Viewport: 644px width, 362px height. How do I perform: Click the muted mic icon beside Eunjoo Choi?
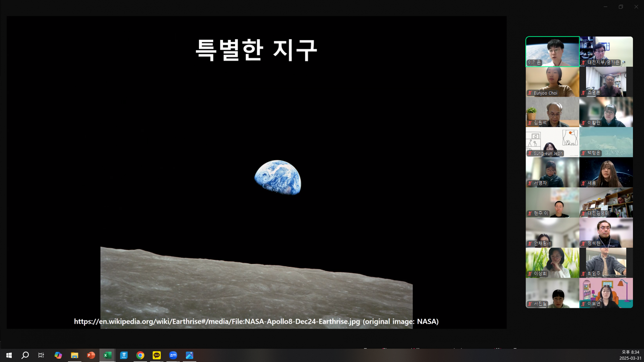(530, 93)
